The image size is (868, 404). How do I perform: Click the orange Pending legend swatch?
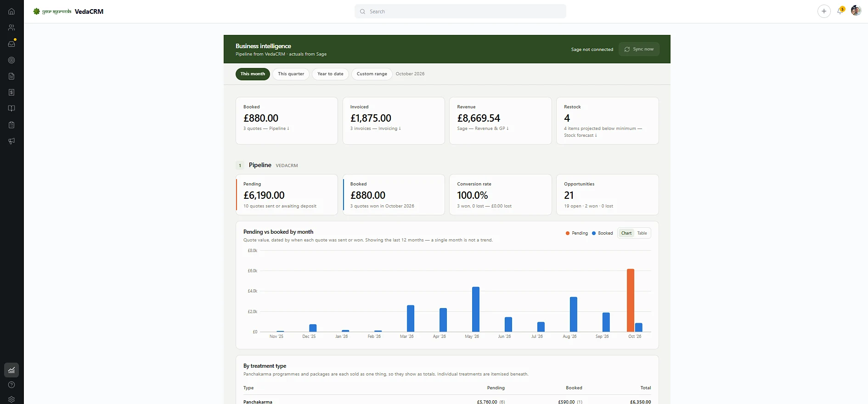[x=568, y=233]
